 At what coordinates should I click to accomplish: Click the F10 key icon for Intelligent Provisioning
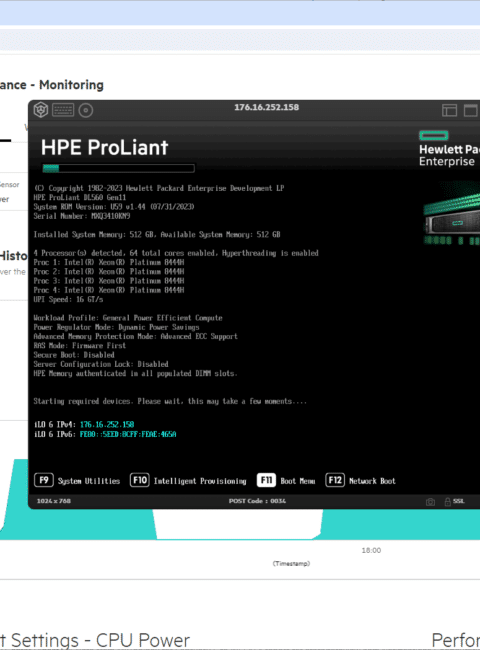coord(140,480)
